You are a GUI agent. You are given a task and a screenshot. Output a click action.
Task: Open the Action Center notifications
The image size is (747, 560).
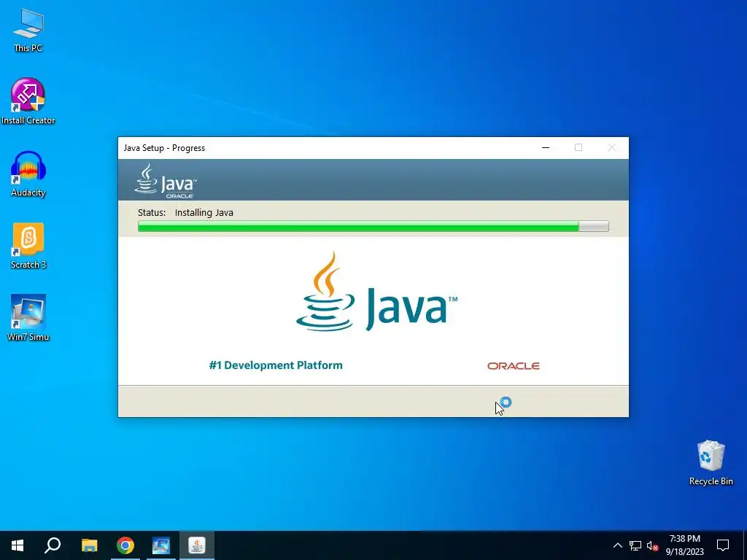[x=723, y=545]
